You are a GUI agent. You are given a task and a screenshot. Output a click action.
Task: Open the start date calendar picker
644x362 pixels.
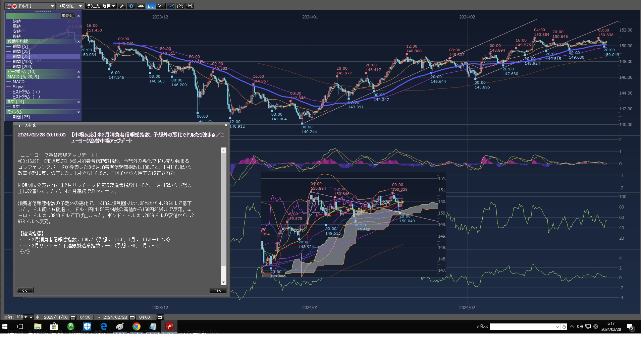(73, 317)
